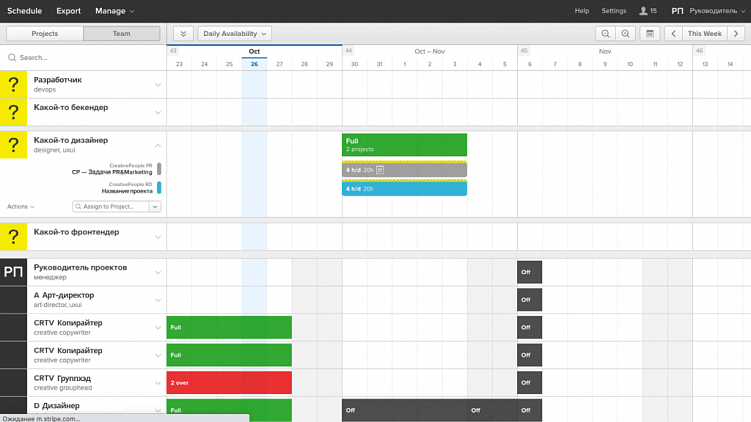Click the gray color tag of PR&Marketing project

(159, 169)
